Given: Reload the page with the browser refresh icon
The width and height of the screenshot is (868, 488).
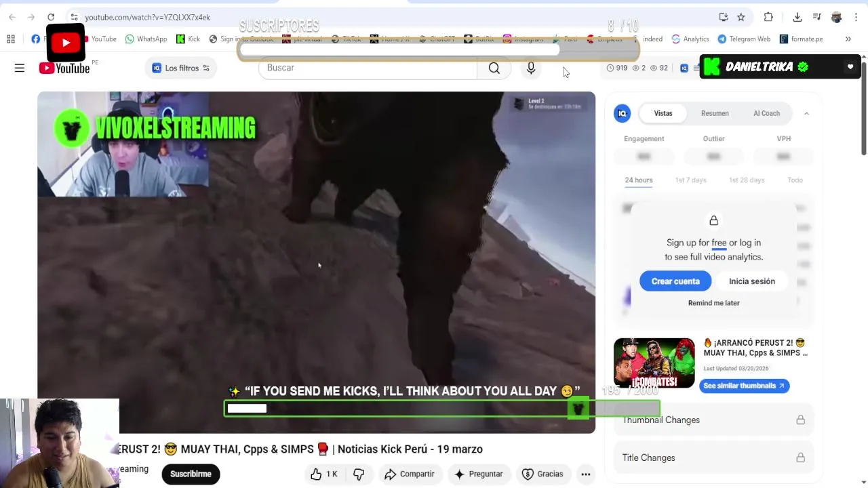Looking at the screenshot, I should pyautogui.click(x=51, y=17).
